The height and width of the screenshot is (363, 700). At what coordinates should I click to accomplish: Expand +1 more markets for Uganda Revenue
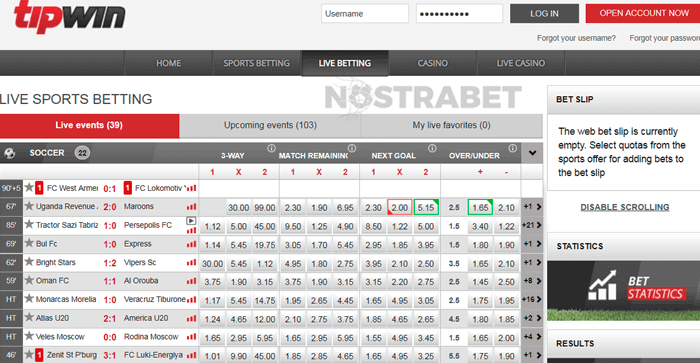[532, 207]
